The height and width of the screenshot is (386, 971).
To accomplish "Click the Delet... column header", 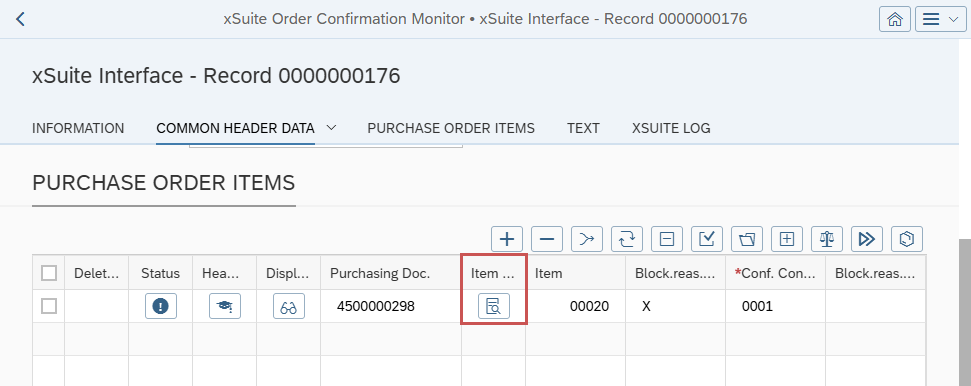I will click(97, 273).
